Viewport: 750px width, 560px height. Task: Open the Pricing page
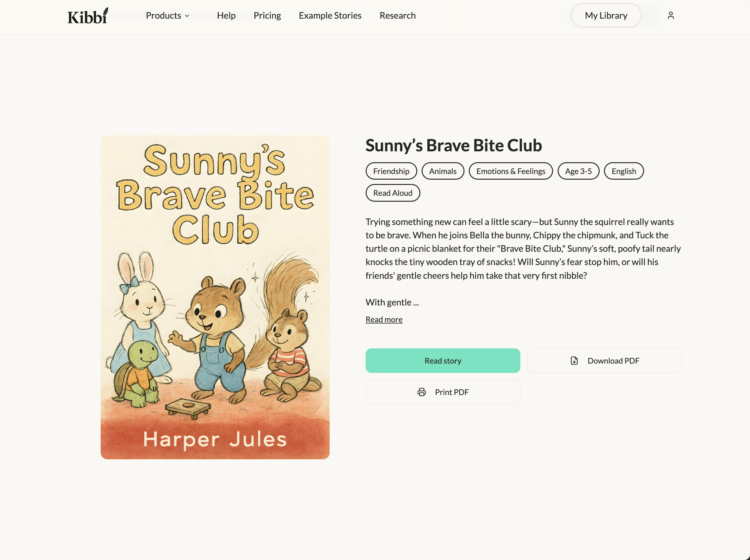[x=267, y=16]
